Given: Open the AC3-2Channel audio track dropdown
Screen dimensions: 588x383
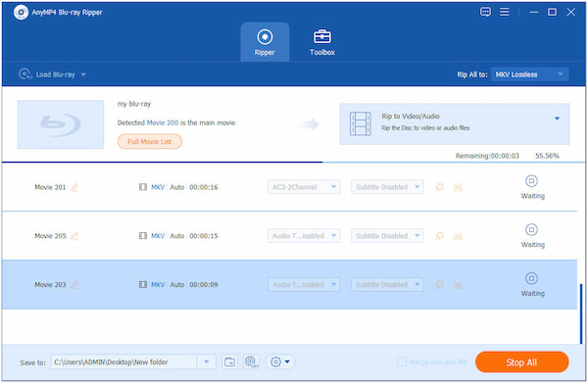Looking at the screenshot, I should pyautogui.click(x=304, y=187).
